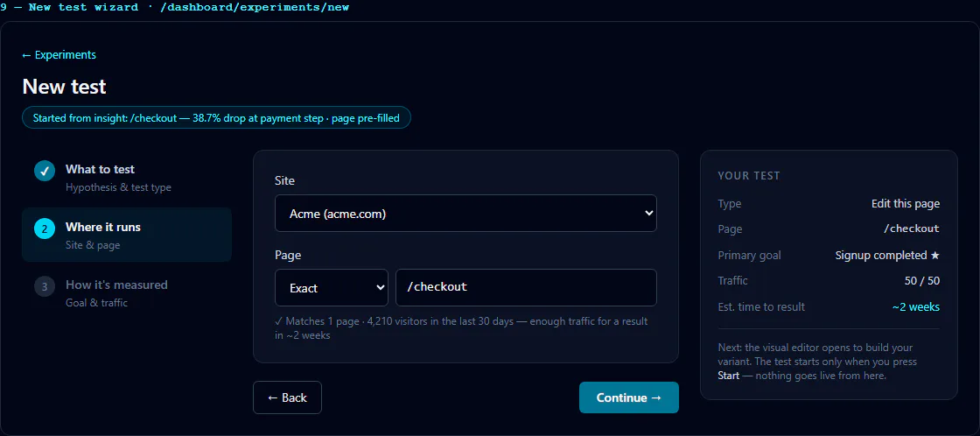Viewport: 980px width, 436px height.
Task: Click the 'Primary goal' label
Action: [749, 256]
